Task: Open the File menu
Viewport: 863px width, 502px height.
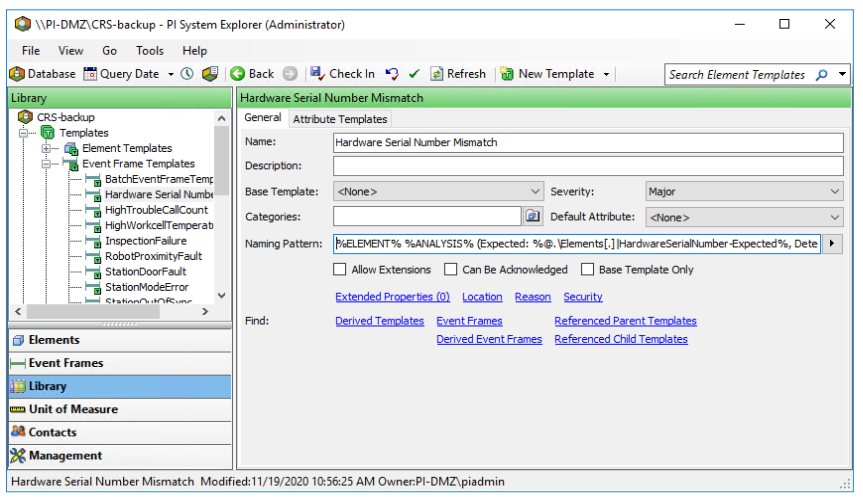Action: click(x=31, y=51)
